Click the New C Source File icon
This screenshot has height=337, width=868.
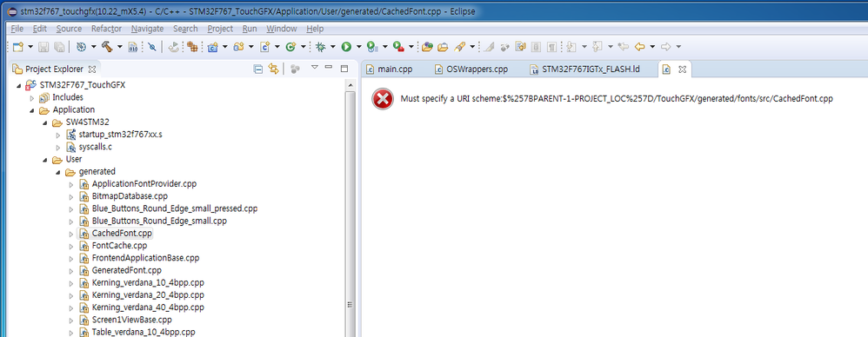[x=265, y=47]
